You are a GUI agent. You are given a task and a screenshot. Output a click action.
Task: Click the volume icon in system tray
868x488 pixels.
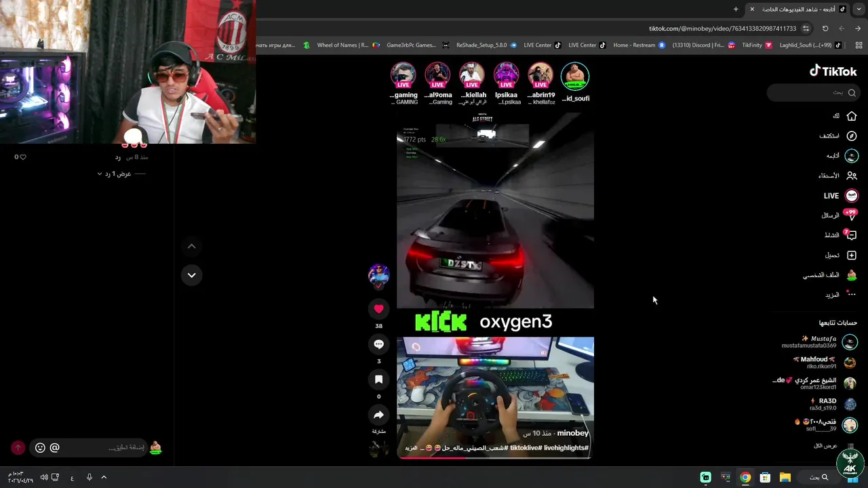click(x=44, y=477)
